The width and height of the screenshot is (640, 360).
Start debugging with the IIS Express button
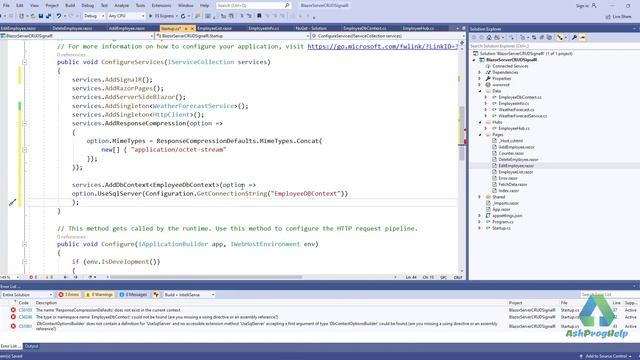click(162, 16)
